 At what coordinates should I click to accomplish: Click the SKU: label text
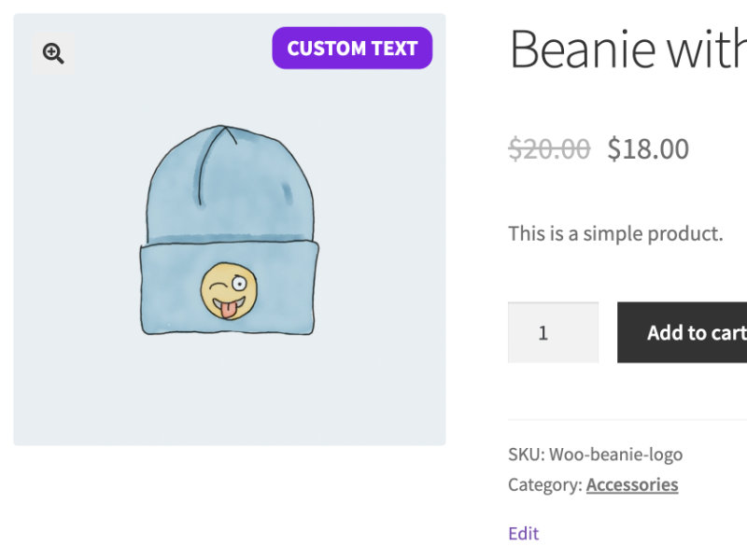click(527, 455)
